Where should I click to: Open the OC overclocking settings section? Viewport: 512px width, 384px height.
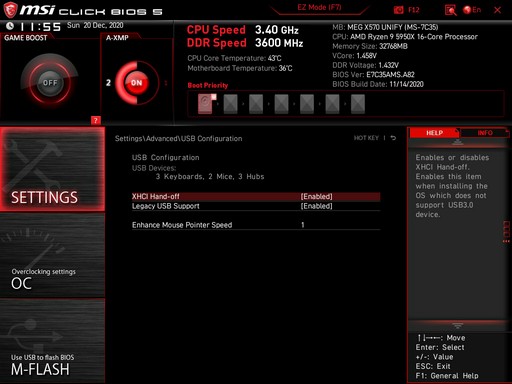click(x=52, y=255)
